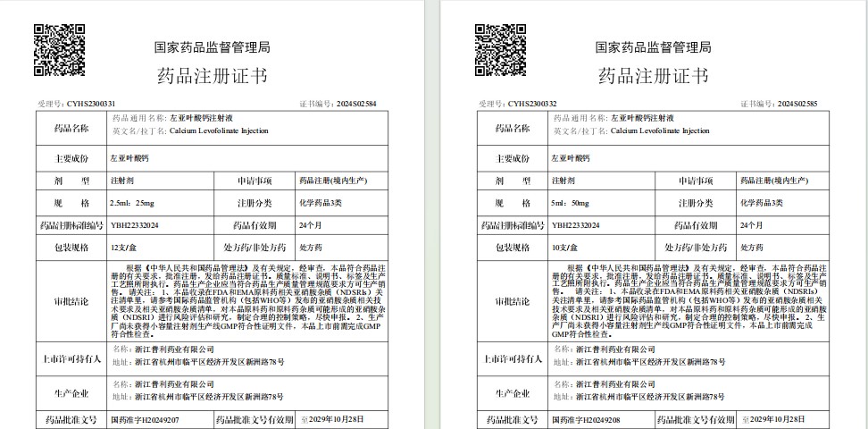Select packaging value 12支/盒
The image size is (868, 429).
coord(122,247)
